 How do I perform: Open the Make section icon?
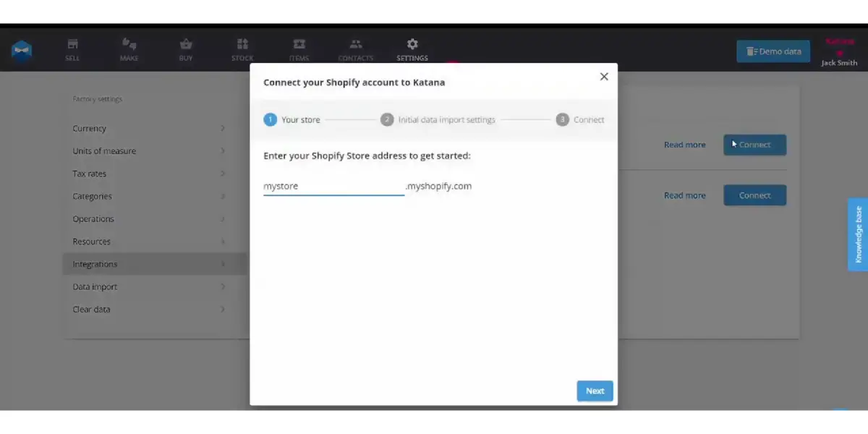tap(129, 45)
